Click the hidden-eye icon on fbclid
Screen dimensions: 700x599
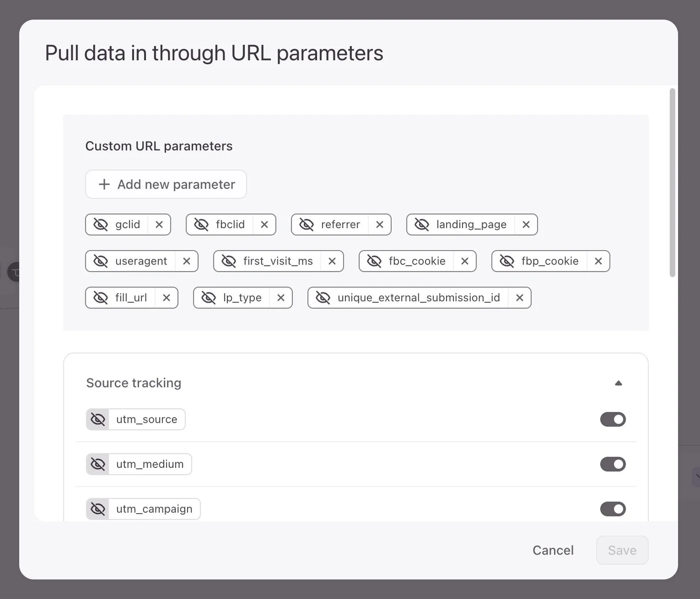(x=202, y=224)
